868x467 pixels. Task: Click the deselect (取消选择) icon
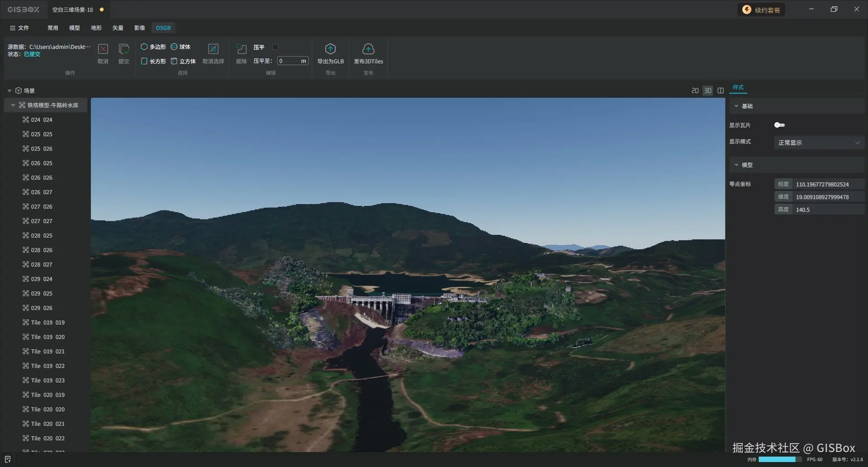[213, 49]
